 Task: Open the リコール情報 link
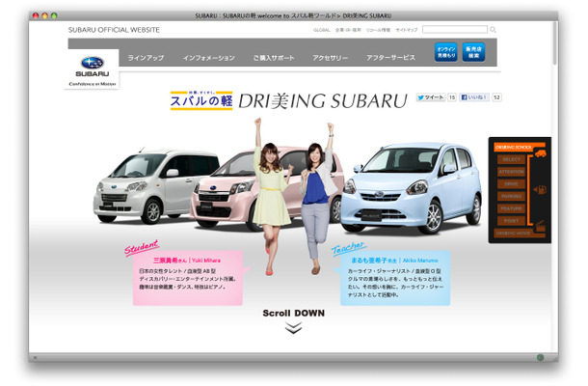378,30
